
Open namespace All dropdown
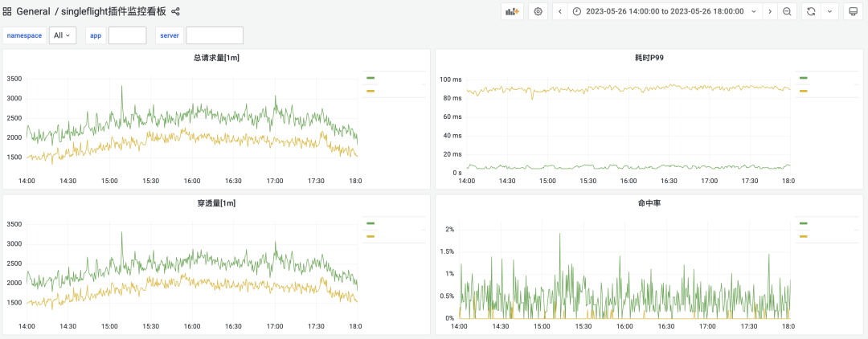coord(63,35)
